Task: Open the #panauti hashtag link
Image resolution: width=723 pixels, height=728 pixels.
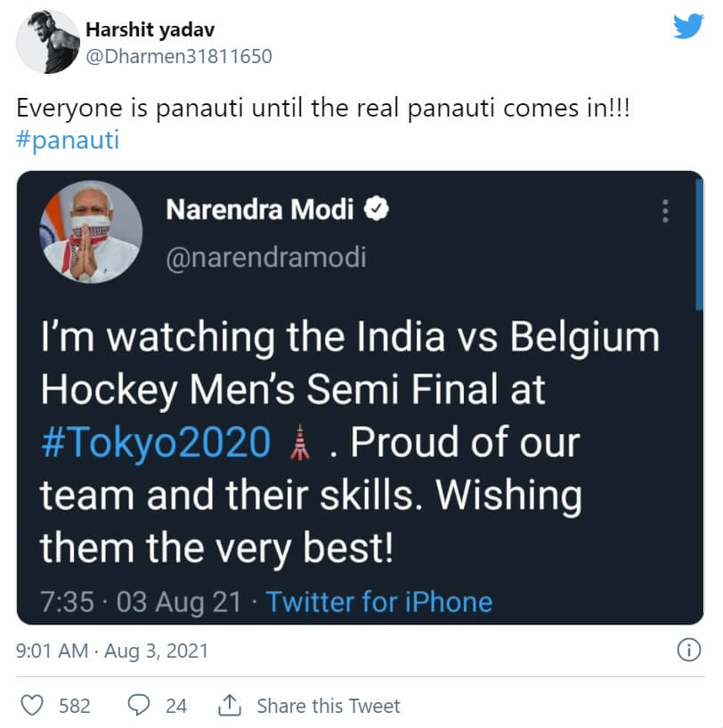Action: pos(68,141)
